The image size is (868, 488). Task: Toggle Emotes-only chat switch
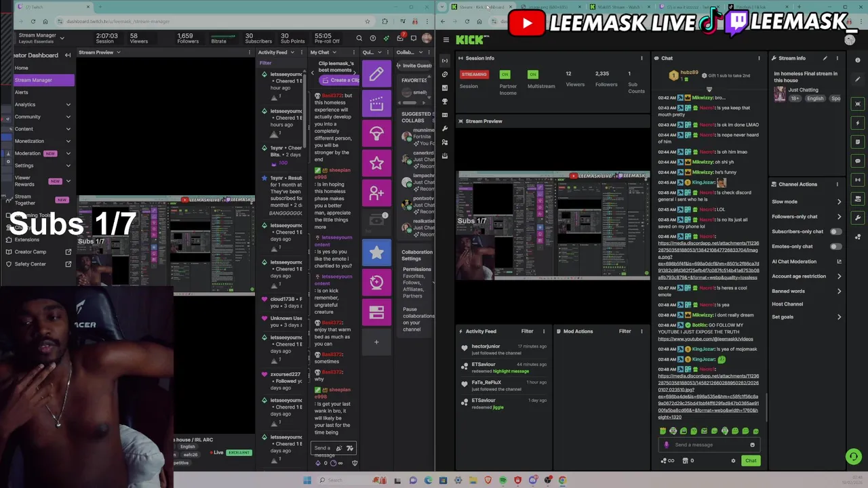836,247
